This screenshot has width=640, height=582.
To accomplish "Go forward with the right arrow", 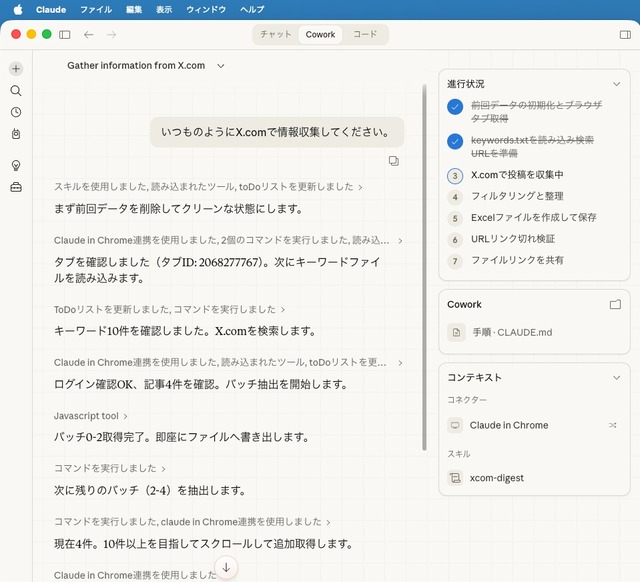I will tap(111, 35).
